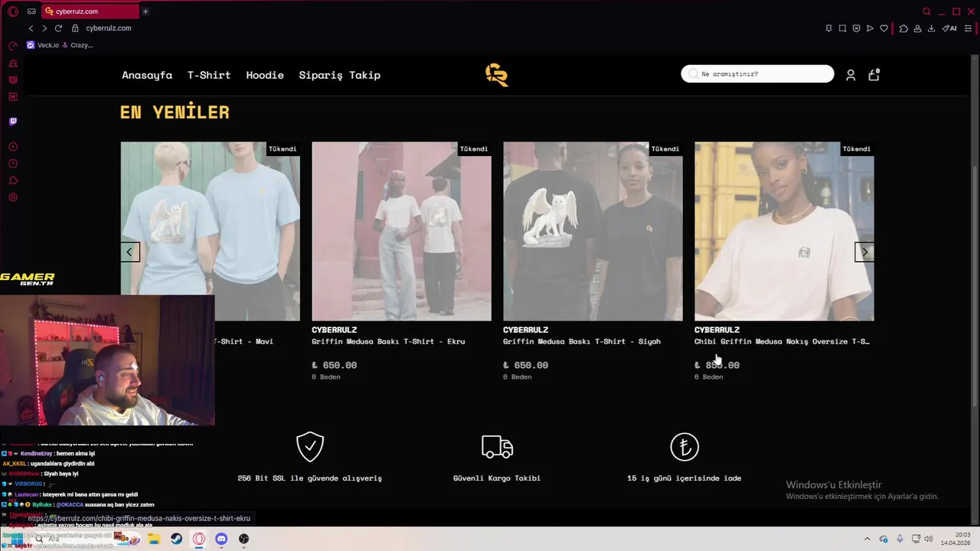Open Sipariş Takip menu item

[339, 75]
